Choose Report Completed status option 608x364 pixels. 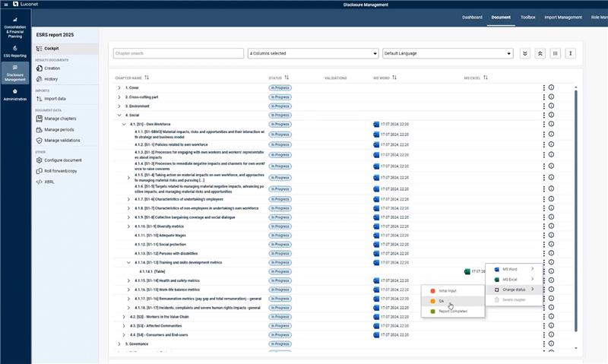tap(453, 311)
